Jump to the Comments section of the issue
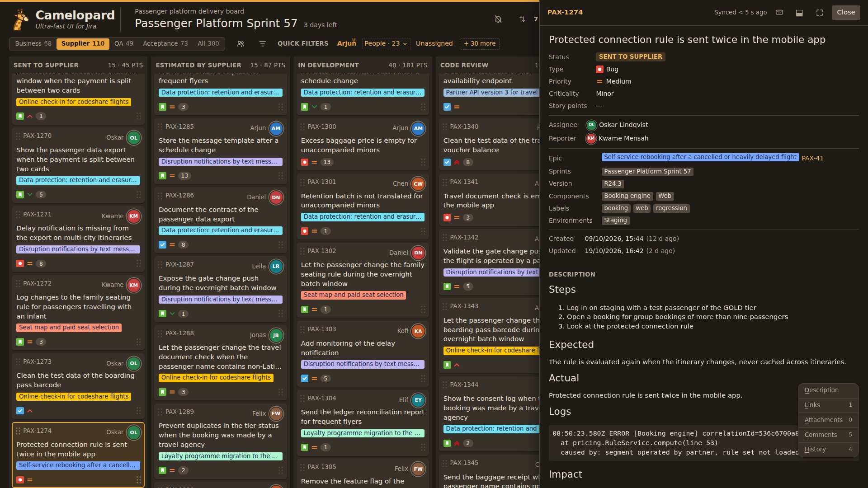The height and width of the screenshot is (488, 868). [828, 435]
